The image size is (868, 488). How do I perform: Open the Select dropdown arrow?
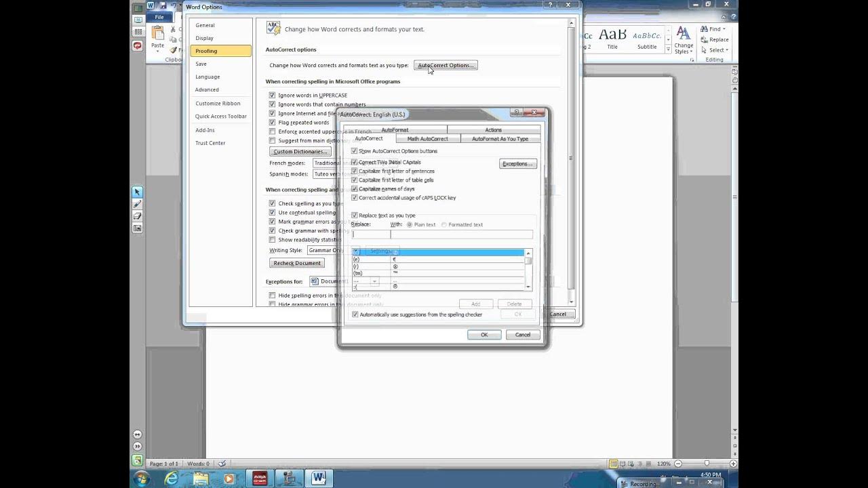(x=727, y=50)
